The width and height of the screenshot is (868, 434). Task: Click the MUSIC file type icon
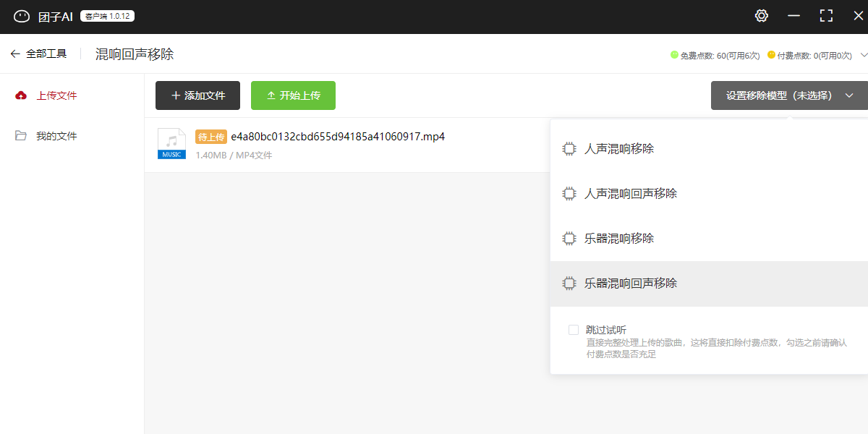coord(171,143)
